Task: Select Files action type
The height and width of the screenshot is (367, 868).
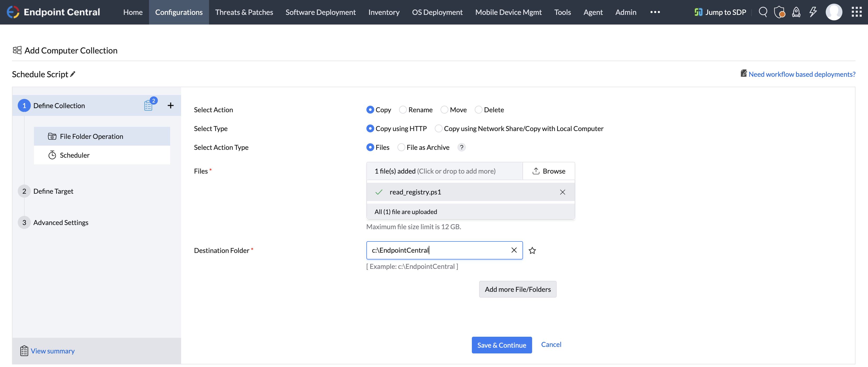Action: [370, 147]
